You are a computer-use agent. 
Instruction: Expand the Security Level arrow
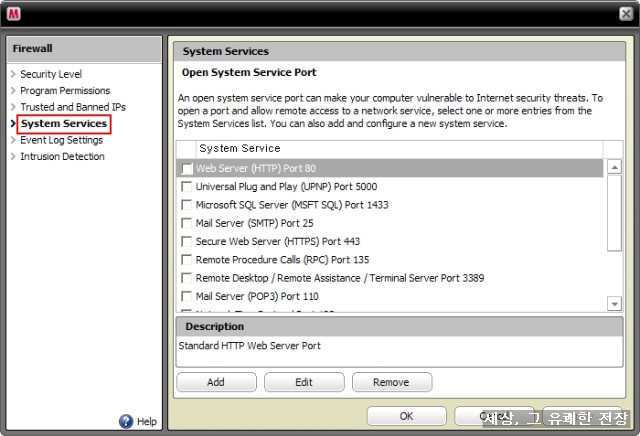tap(13, 74)
